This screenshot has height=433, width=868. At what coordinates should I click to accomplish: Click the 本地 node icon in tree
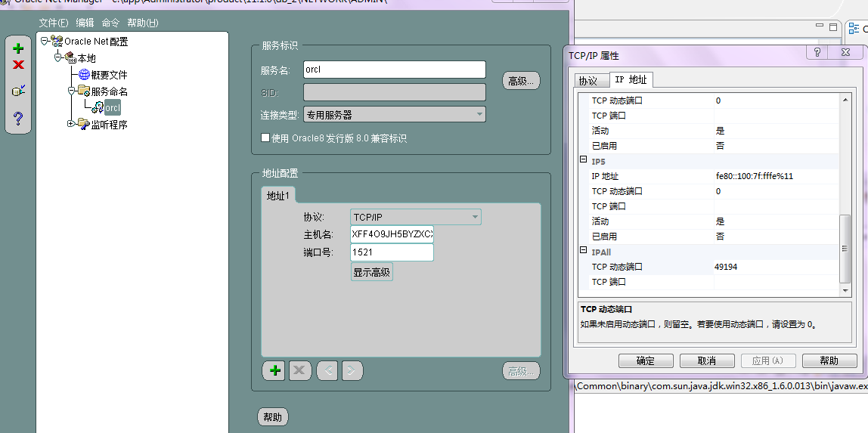pyautogui.click(x=70, y=57)
